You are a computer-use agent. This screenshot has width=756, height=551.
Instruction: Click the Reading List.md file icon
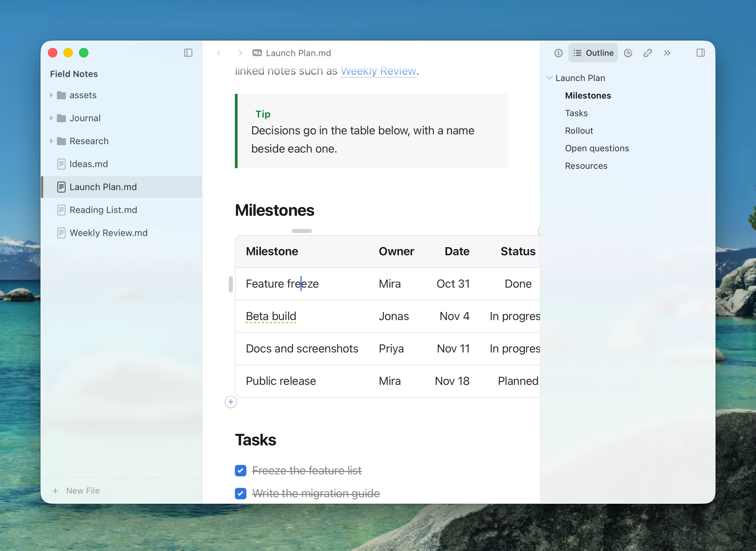pyautogui.click(x=61, y=210)
